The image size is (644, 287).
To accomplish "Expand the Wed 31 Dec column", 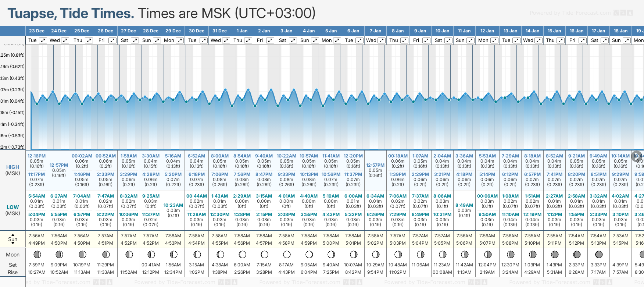I will pos(226,40).
